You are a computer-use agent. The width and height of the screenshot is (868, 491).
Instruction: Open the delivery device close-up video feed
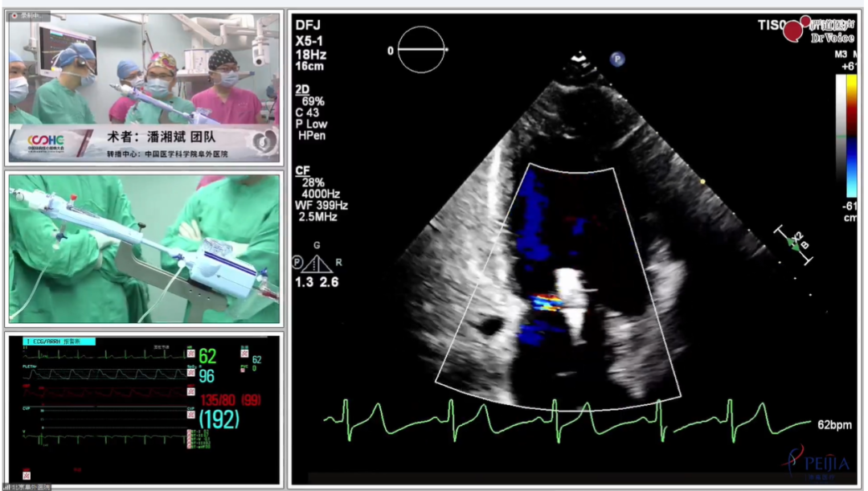pos(145,249)
